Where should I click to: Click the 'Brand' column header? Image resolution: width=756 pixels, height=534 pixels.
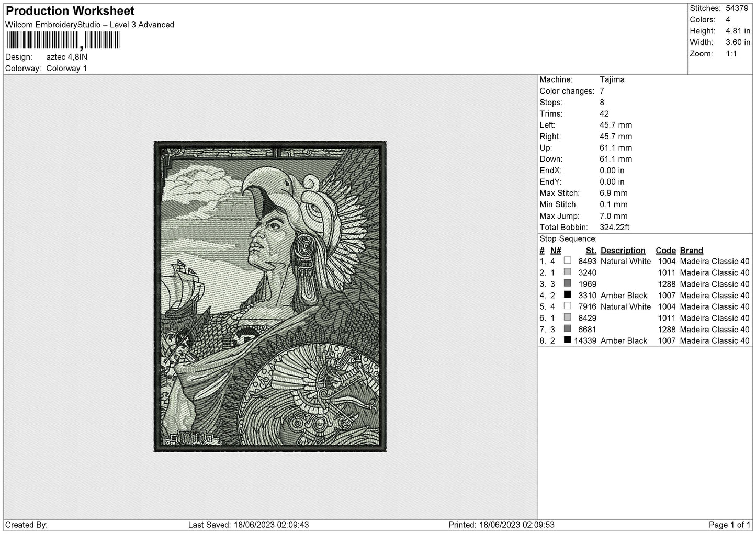[x=692, y=251]
